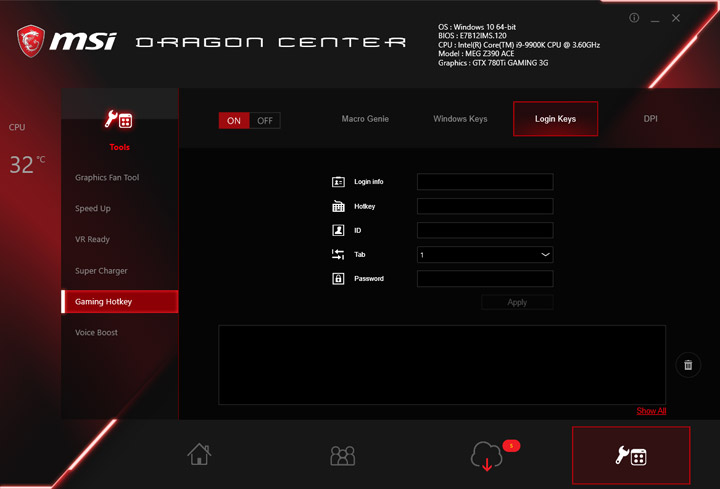Click the 'Model : MEG Z390 ACE' text

pyautogui.click(x=476, y=54)
